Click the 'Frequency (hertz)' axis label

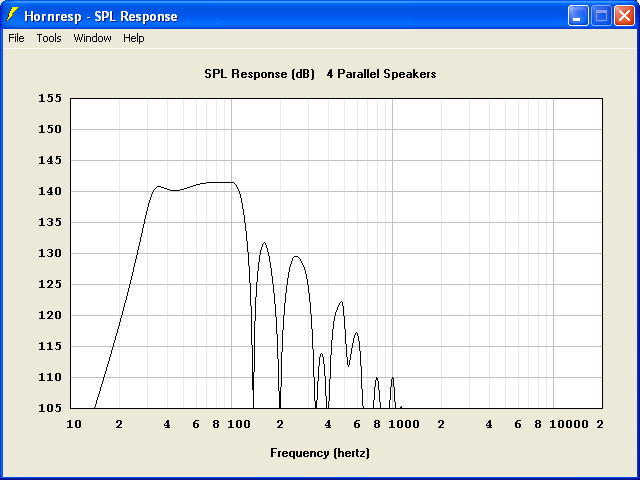[320, 453]
